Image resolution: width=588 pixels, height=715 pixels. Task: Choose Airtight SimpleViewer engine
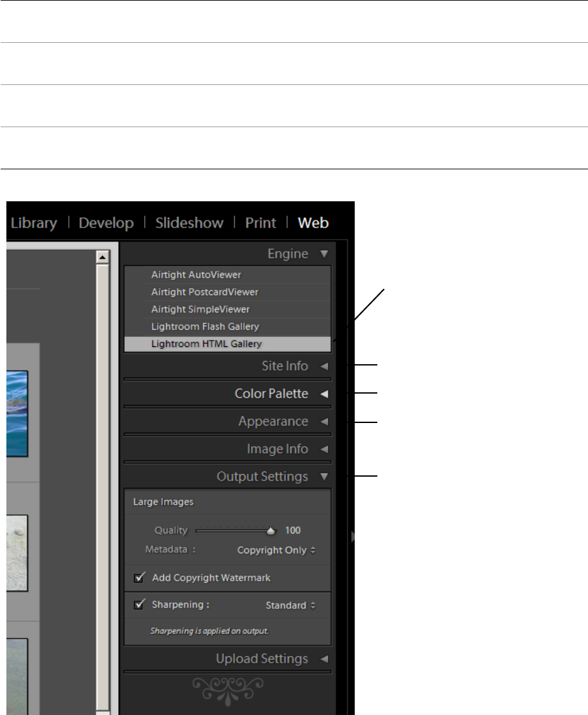(228, 310)
